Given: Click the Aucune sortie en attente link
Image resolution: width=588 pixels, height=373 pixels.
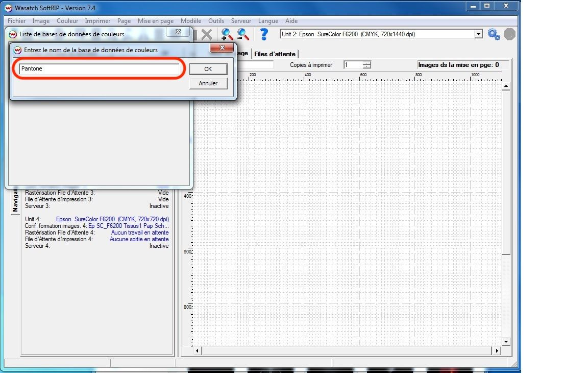Looking at the screenshot, I should 139,240.
